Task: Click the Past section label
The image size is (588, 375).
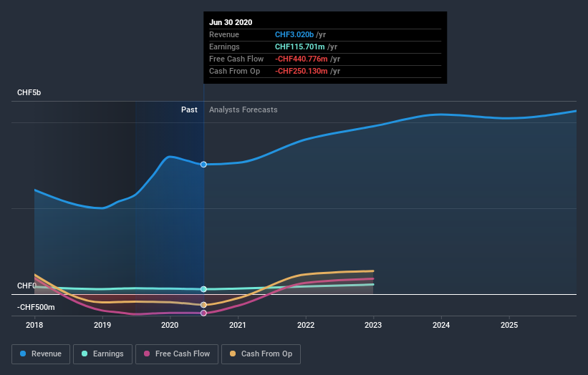Action: pos(189,109)
